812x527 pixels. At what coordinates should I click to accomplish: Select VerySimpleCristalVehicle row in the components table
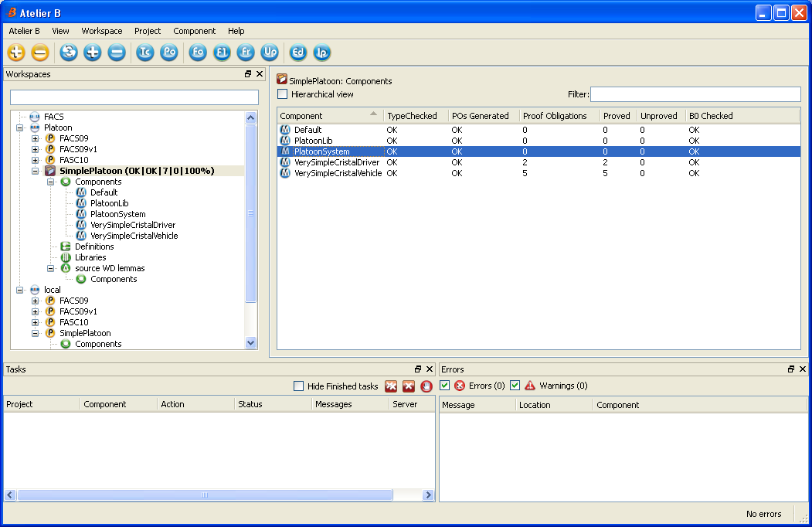pos(338,174)
